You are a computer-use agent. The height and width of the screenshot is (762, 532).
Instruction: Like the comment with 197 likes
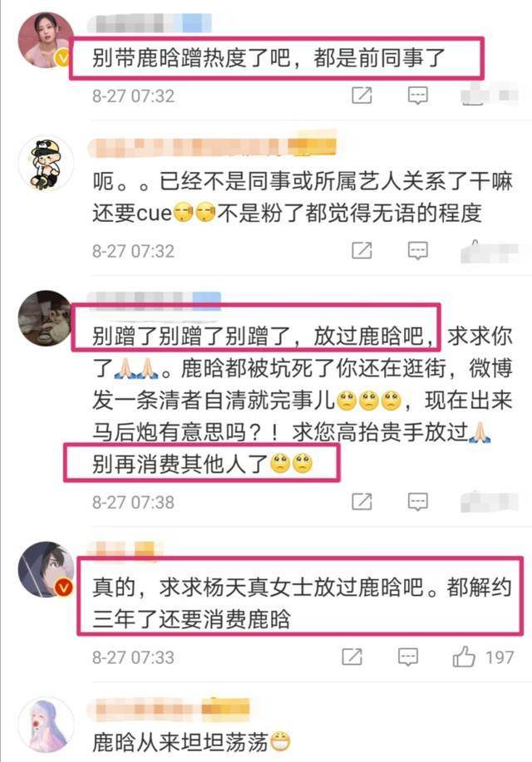pyautogui.click(x=465, y=656)
